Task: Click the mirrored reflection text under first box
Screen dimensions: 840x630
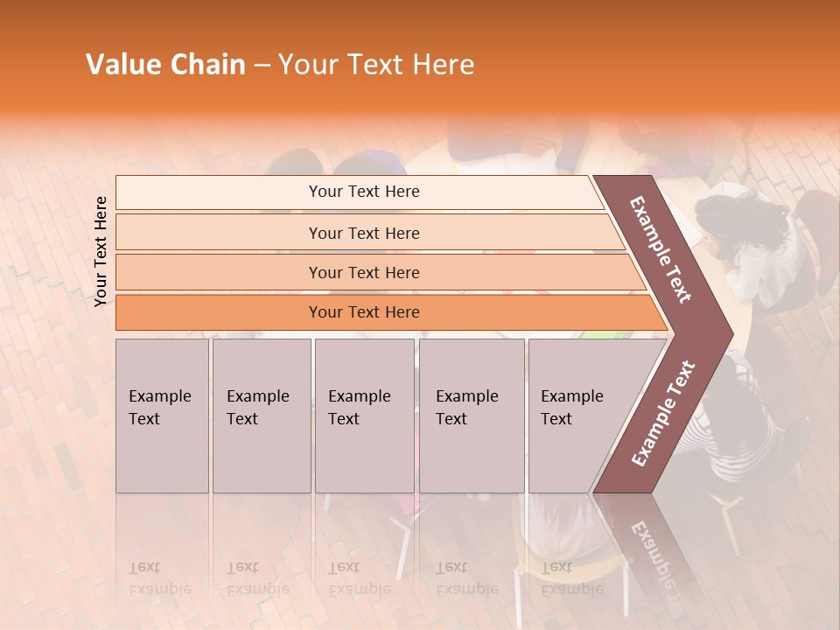Action: [160, 577]
